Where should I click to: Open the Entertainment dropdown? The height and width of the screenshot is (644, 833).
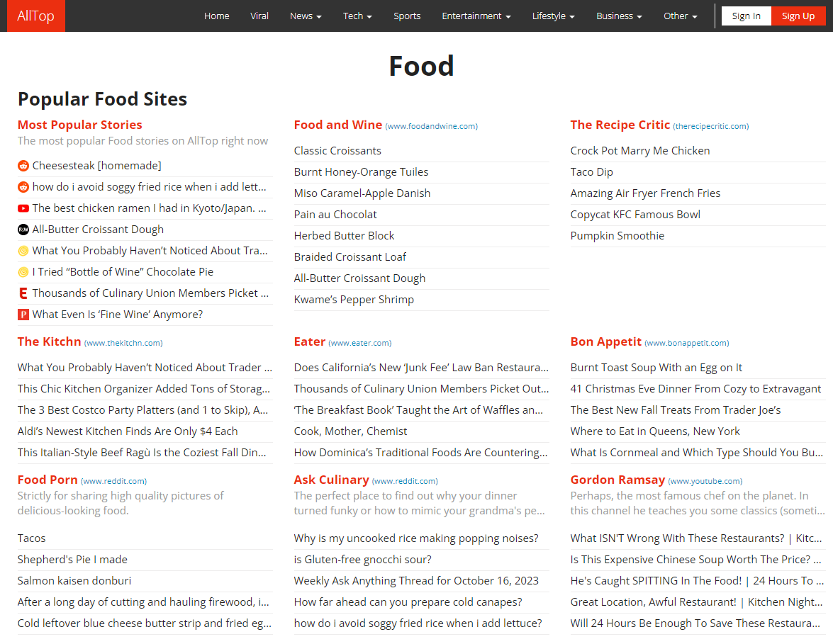click(x=476, y=16)
